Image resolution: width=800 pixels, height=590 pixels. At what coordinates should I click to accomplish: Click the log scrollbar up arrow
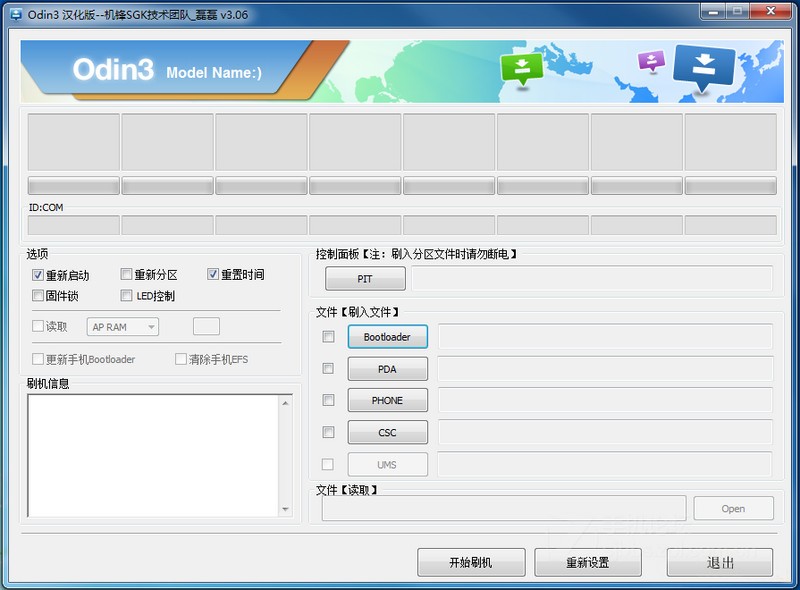point(285,403)
